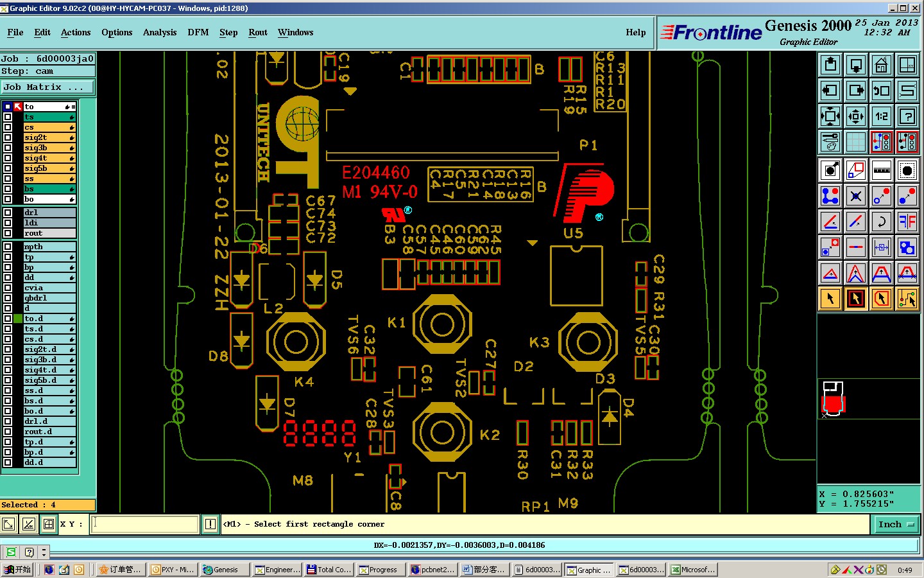
Task: Open the Windows start button
Action: tap(17, 570)
